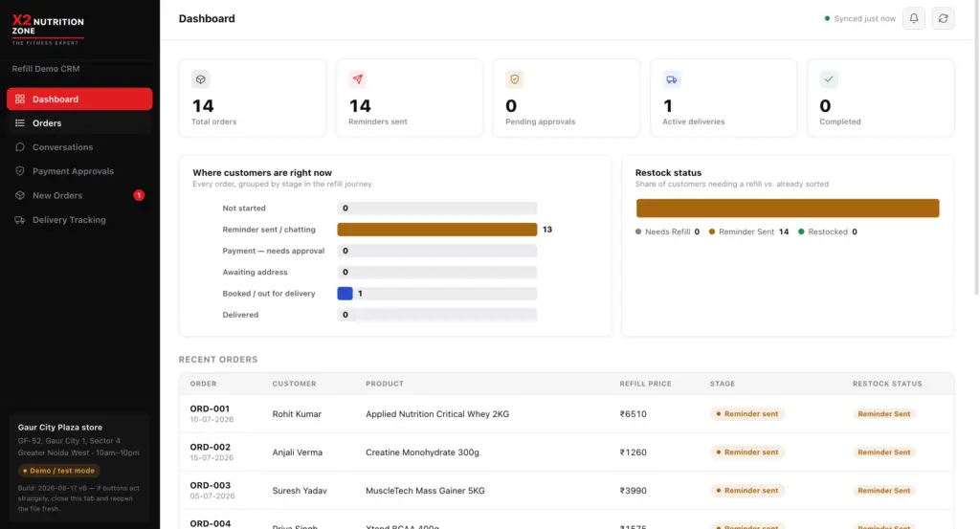Click the Dashboard grid icon in sidebar

[20, 99]
